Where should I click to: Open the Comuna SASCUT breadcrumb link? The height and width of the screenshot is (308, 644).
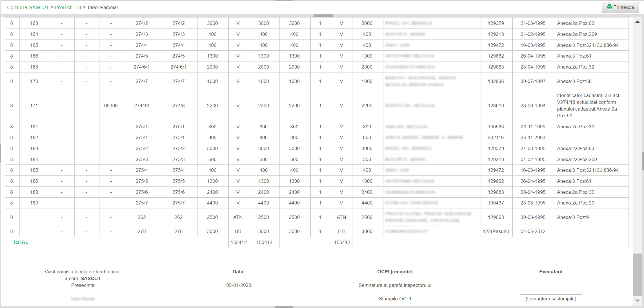(28, 7)
